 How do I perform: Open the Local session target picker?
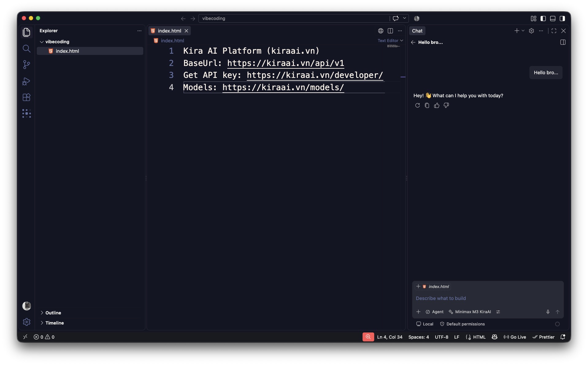click(425, 324)
